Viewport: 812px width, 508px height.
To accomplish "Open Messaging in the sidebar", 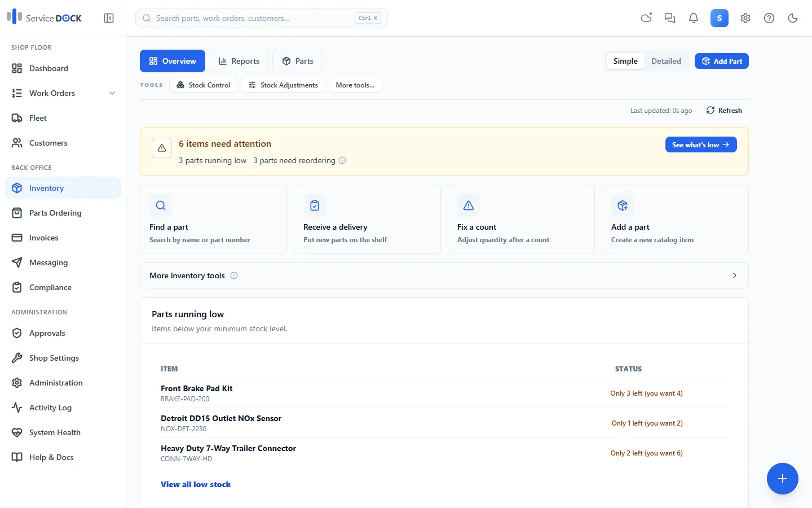I will (x=63, y=262).
